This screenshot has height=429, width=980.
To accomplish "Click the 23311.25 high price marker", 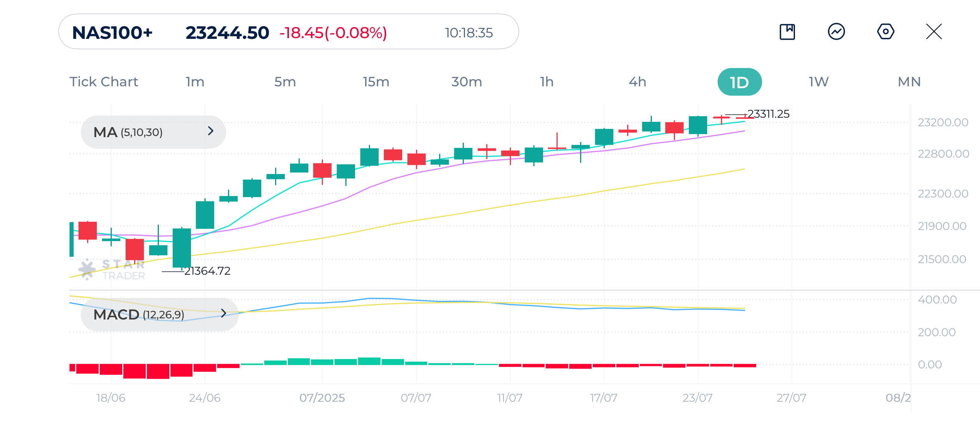I will coord(768,114).
